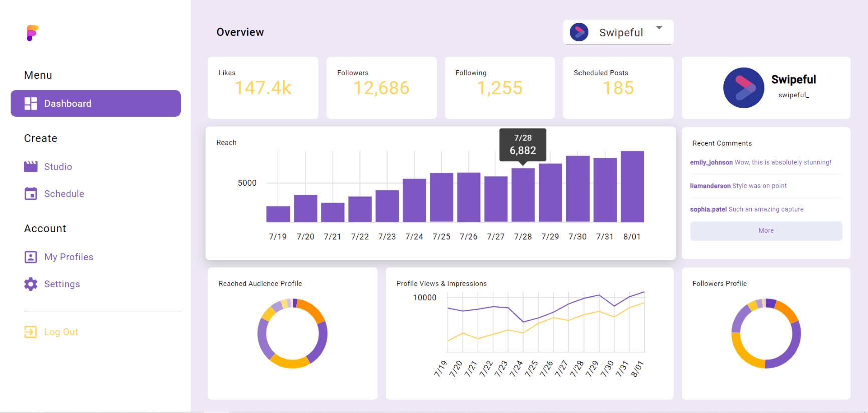Select the 7/24 bar in the Reach chart
Viewport: 868px width, 413px height.
point(414,200)
